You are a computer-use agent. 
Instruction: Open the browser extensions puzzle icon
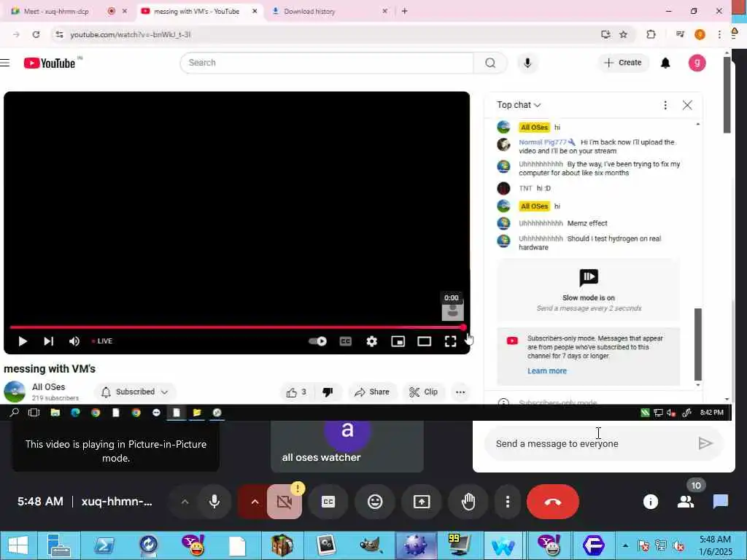coord(651,34)
